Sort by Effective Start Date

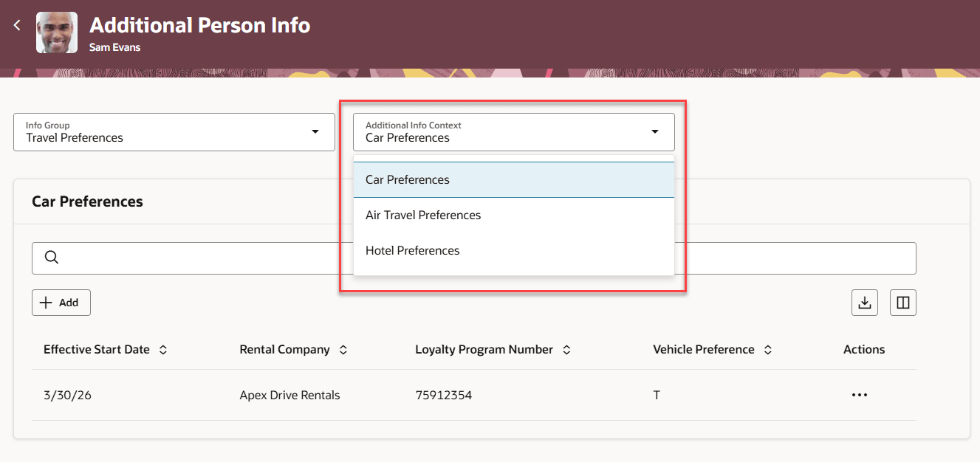163,350
